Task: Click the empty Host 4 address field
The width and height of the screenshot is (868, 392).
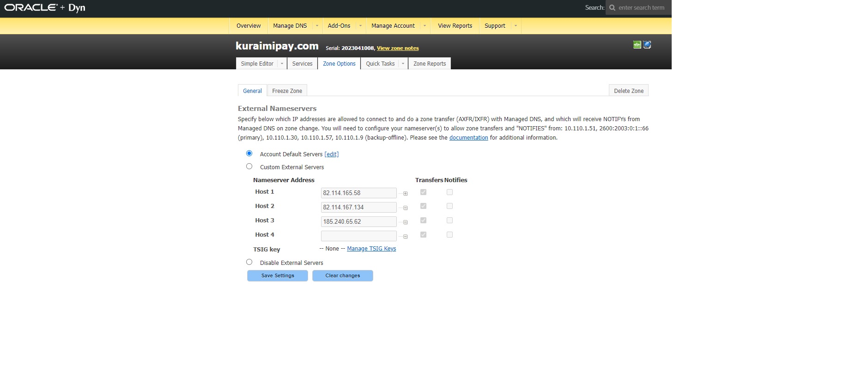Action: coord(358,236)
